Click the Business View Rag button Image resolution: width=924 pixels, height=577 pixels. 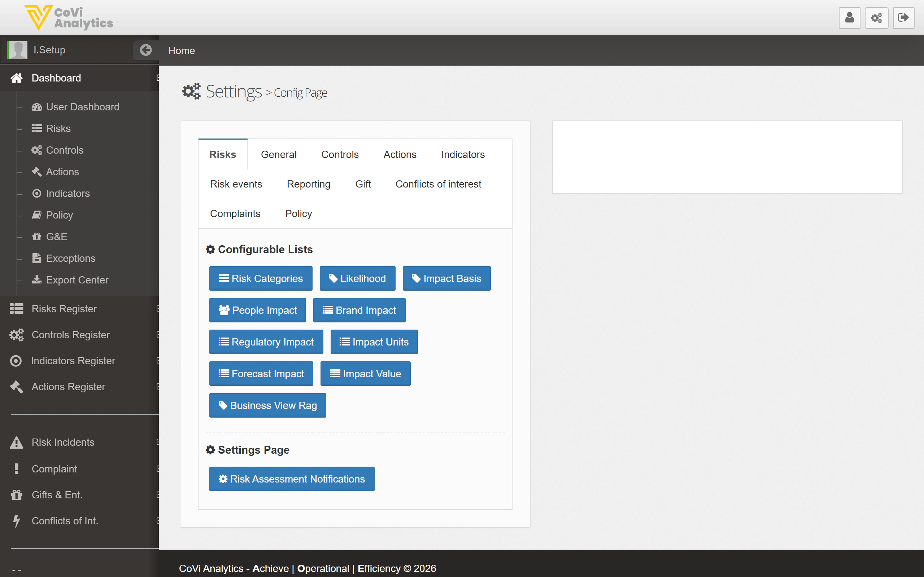[x=267, y=405]
